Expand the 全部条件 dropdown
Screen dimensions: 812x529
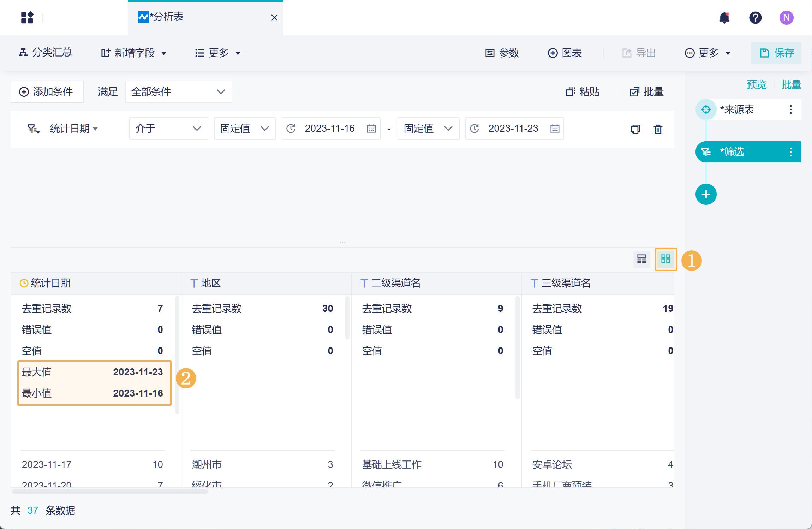pos(178,92)
